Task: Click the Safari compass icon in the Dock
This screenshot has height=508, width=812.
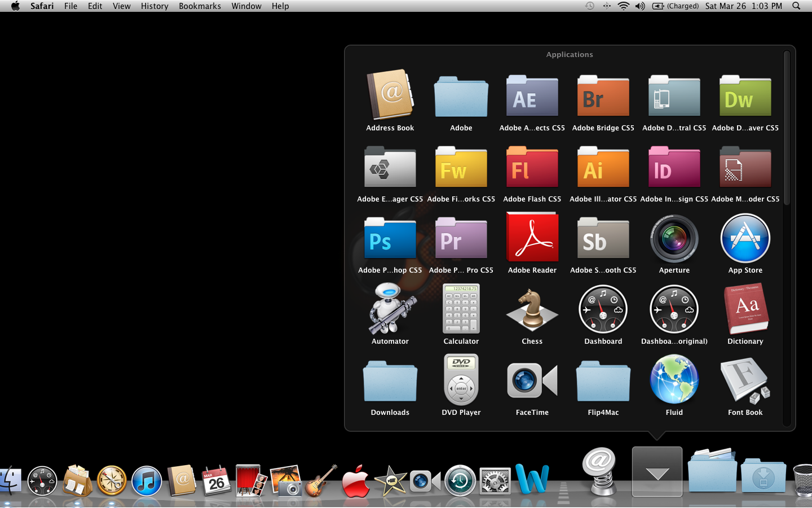Action: pos(112,481)
